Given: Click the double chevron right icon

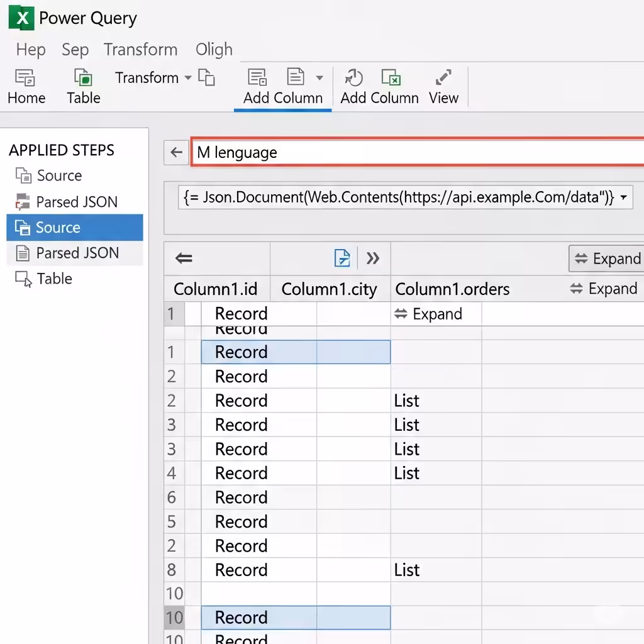Looking at the screenshot, I should (372, 258).
